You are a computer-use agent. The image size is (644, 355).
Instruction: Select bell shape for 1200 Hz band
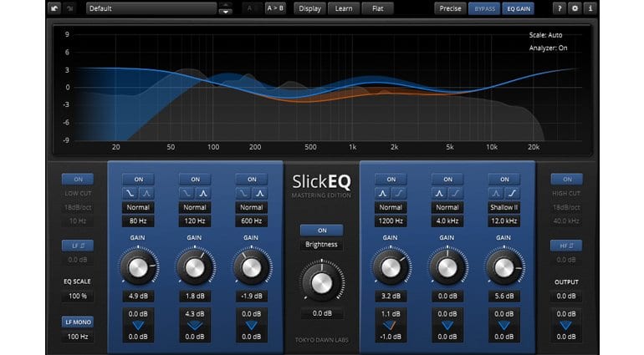point(383,193)
